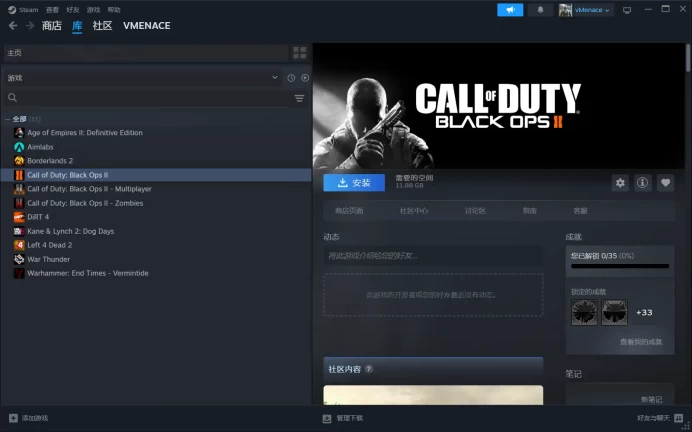Expand the vMenace account dropdown
Viewport: 692px width, 432px height.
click(586, 10)
